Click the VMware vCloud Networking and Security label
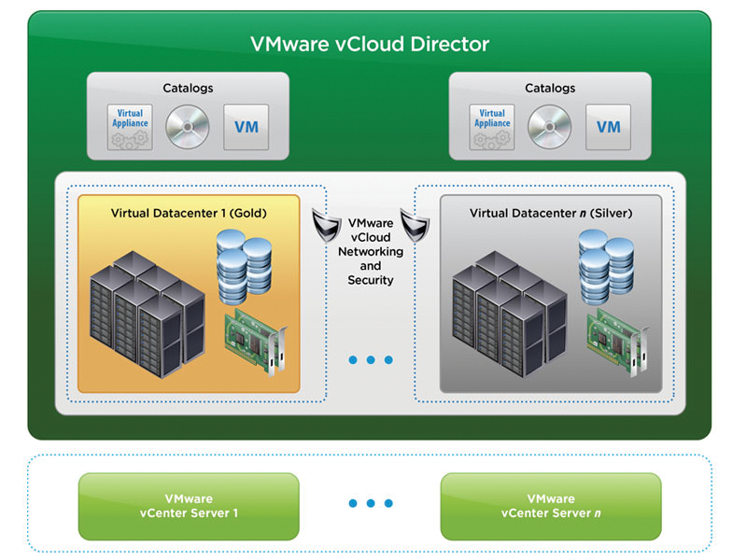 (x=370, y=252)
